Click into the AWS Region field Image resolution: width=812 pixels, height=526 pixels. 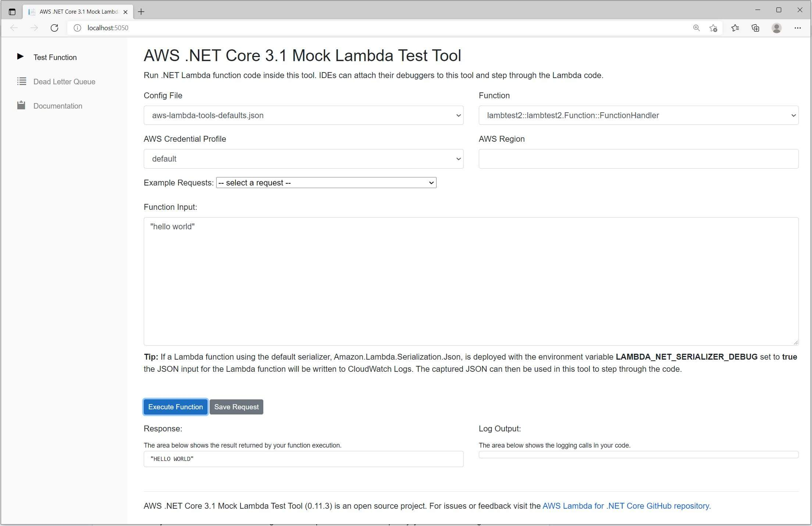[638, 159]
